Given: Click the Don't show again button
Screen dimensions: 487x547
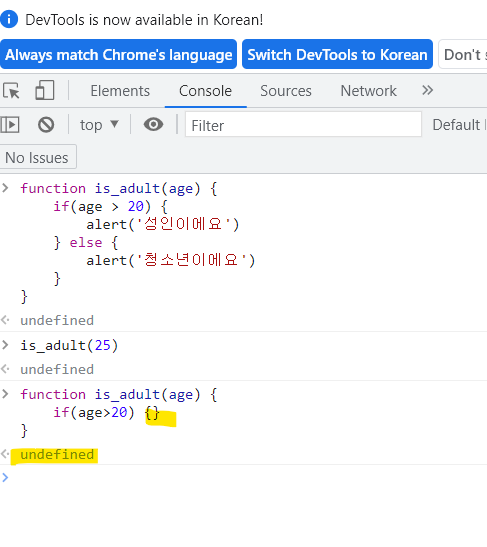Looking at the screenshot, I should (463, 54).
